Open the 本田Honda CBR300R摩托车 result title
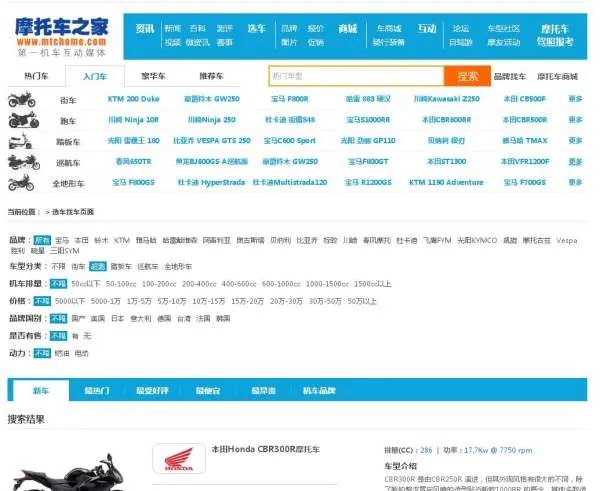The height and width of the screenshot is (491, 600). click(266, 449)
